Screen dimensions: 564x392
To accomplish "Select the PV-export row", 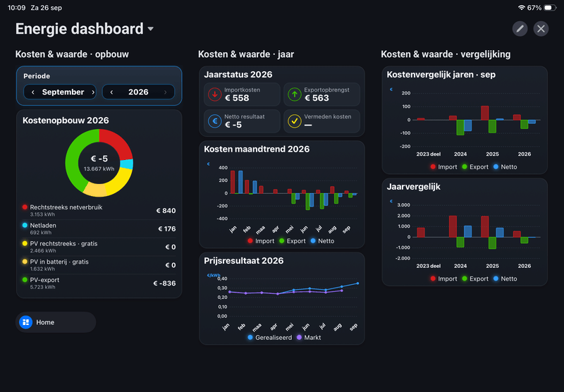I will point(99,283).
